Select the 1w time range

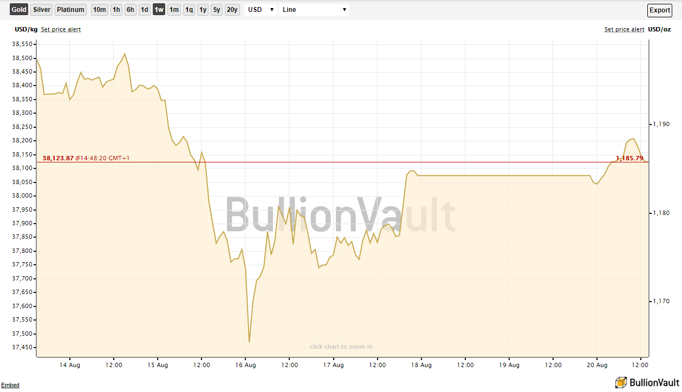coord(159,10)
